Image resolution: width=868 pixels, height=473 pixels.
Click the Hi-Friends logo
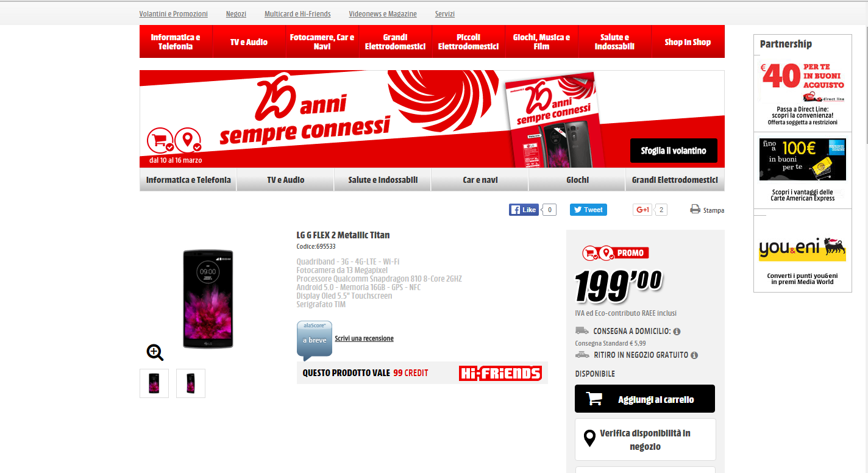pos(500,373)
